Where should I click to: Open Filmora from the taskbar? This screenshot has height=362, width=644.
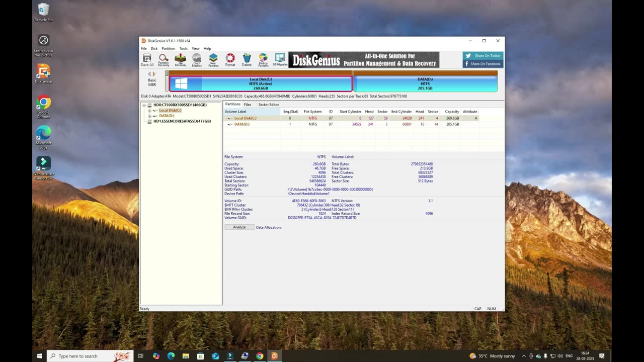[230, 356]
